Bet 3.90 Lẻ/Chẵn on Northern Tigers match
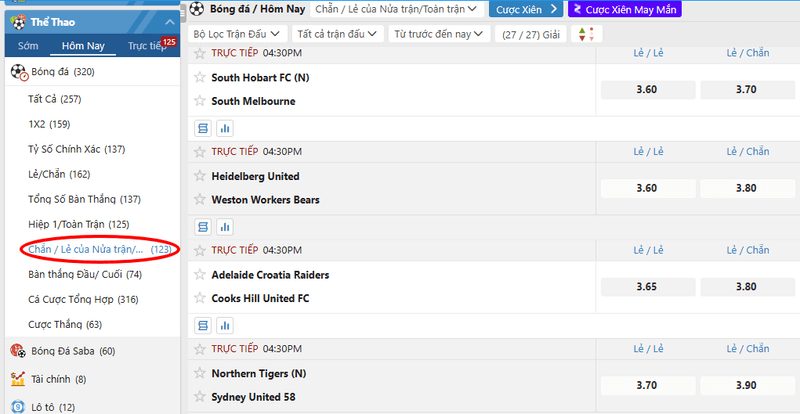This screenshot has width=800, height=414. pyautogui.click(x=747, y=385)
